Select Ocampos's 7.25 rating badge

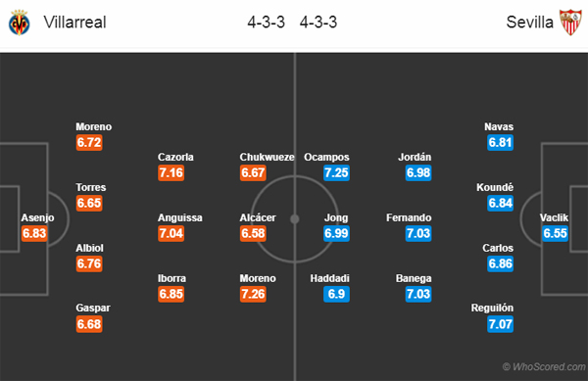(336, 172)
